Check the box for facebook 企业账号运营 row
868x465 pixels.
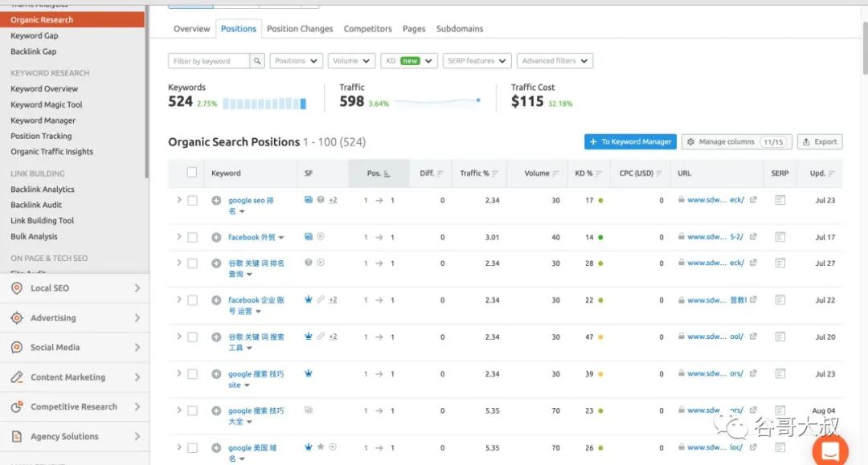192,300
